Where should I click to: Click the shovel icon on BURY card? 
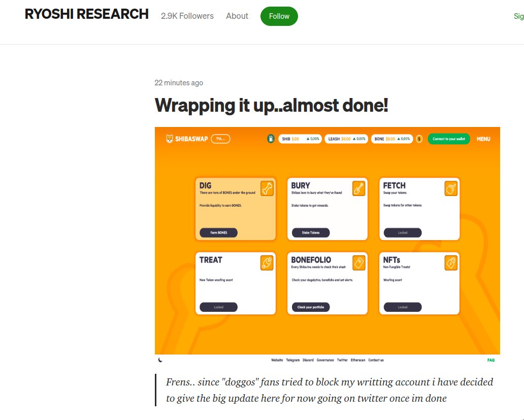pyautogui.click(x=358, y=188)
